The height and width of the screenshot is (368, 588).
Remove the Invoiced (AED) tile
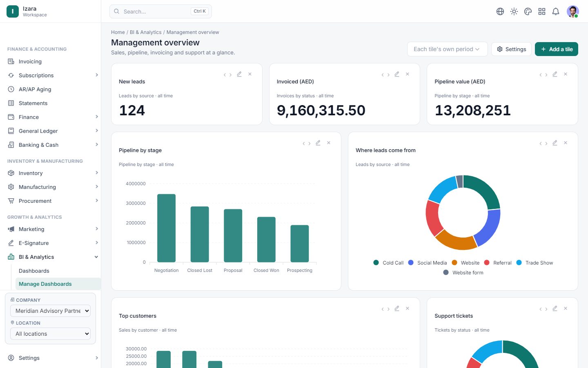(408, 74)
